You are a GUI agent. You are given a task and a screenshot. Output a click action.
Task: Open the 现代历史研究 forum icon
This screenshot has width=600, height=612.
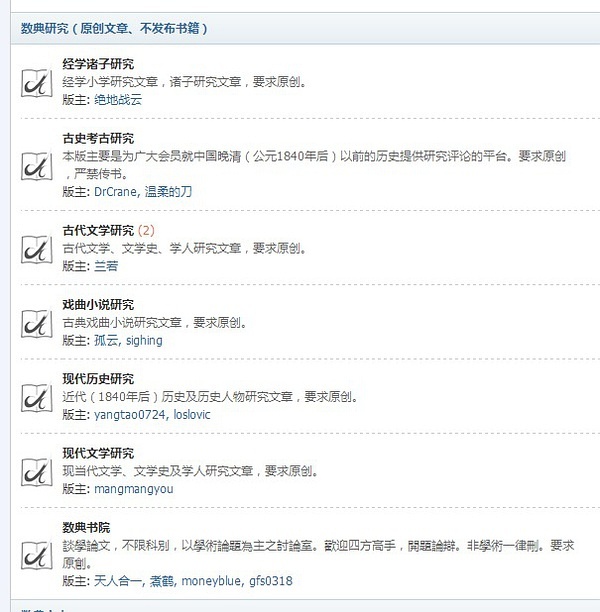pyautogui.click(x=37, y=398)
